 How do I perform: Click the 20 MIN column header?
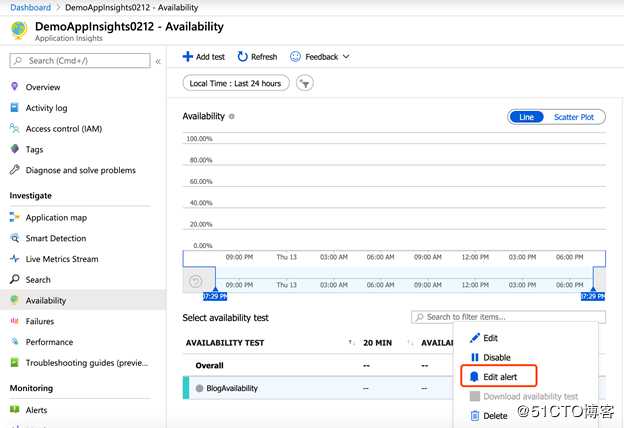pyautogui.click(x=377, y=343)
